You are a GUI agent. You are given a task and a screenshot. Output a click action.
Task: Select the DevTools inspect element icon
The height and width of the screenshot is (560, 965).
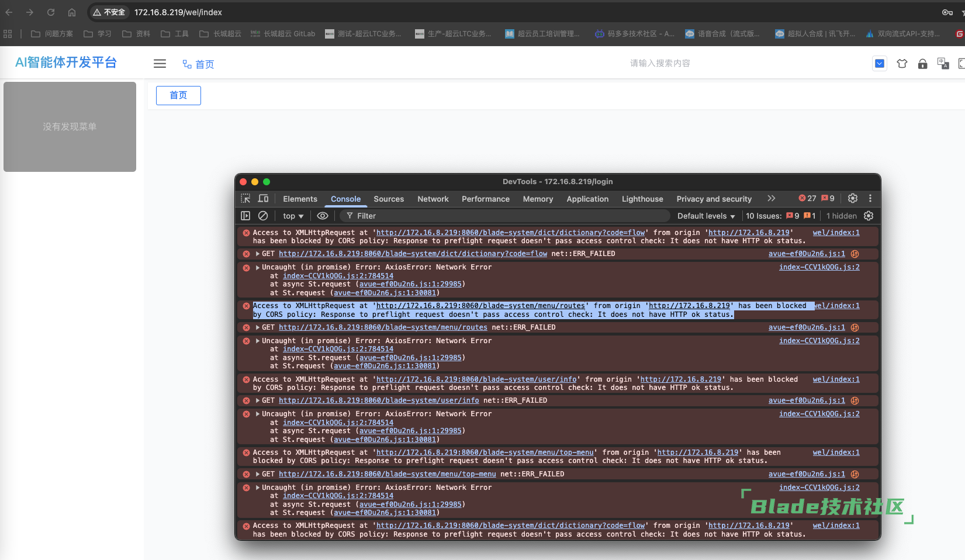245,199
